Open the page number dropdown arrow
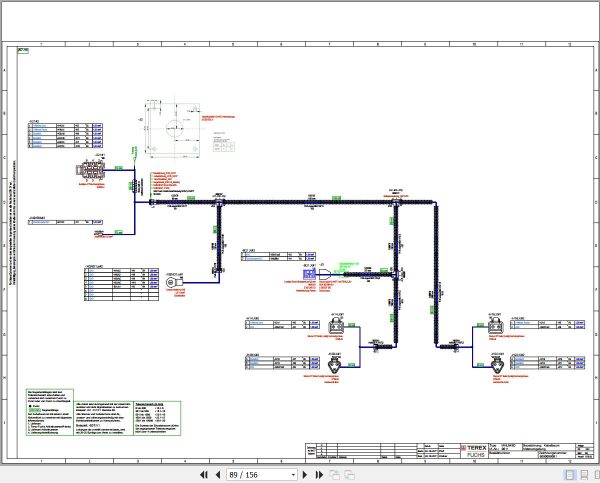 293,475
